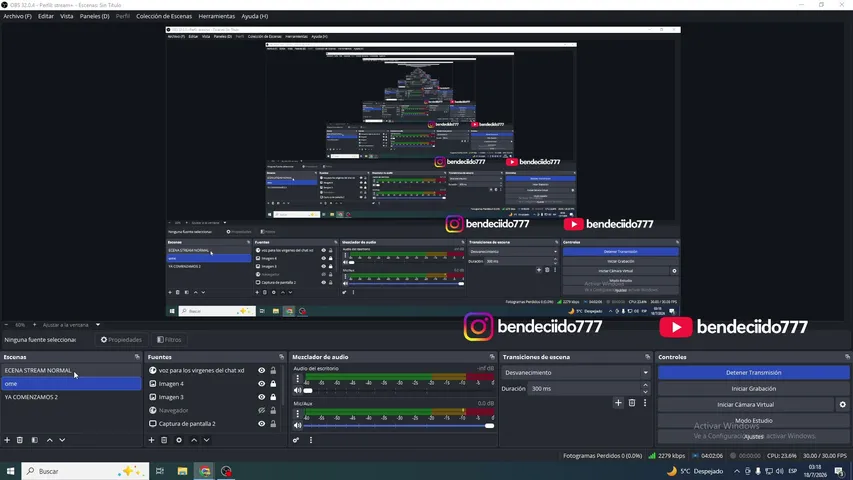Open the Desvanecimiento transition dropdown
Viewport: 853px width, 480px height.
[576, 373]
